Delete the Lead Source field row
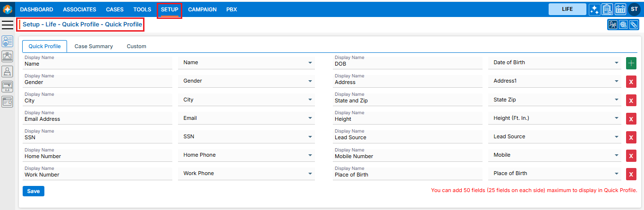Screen dimensions: 644x210 point(631,137)
